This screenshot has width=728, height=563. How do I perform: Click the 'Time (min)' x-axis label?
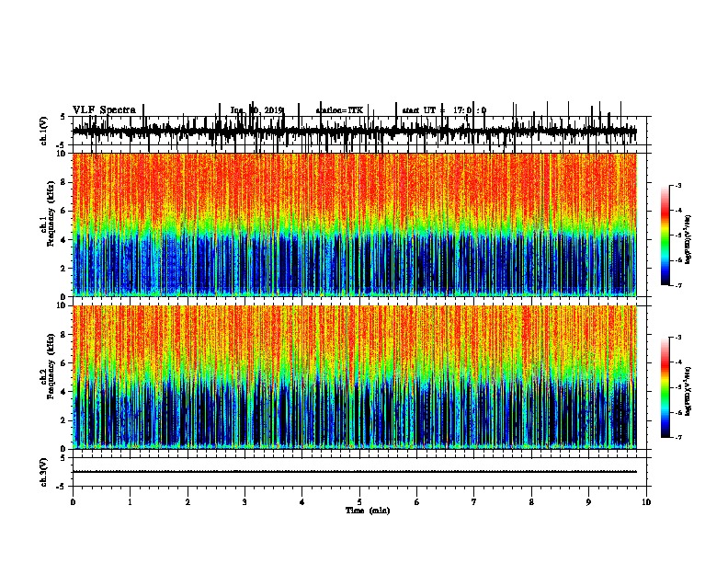[x=368, y=511]
